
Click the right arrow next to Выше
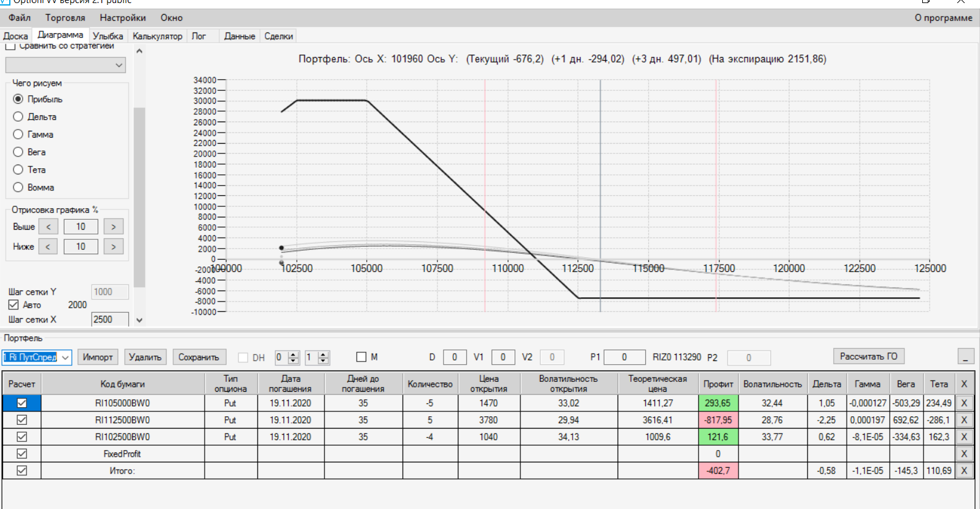pos(114,227)
